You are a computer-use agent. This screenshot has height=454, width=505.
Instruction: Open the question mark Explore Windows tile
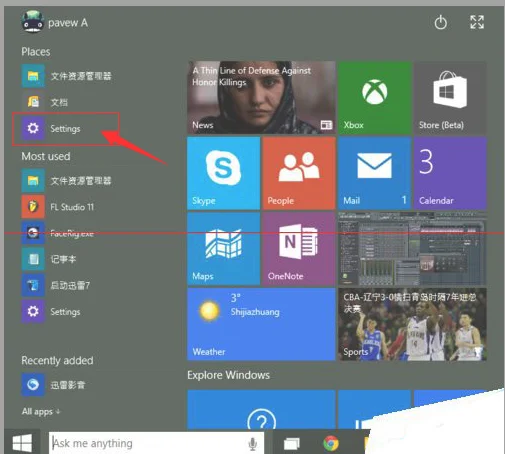point(261,410)
